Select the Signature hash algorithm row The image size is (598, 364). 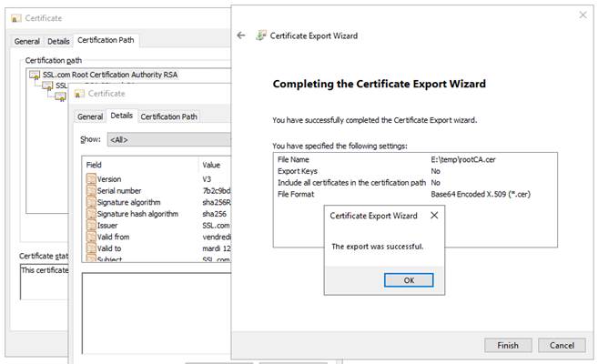137,214
